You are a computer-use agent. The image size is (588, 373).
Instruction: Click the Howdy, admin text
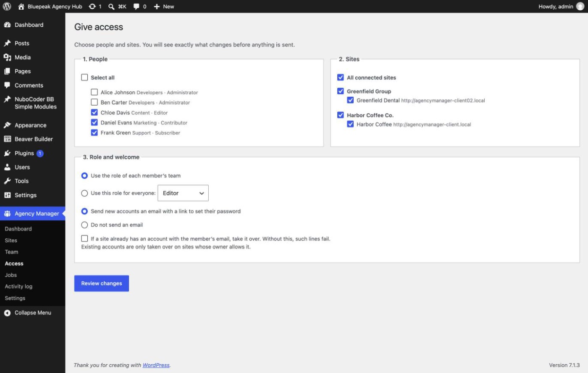coord(556,6)
